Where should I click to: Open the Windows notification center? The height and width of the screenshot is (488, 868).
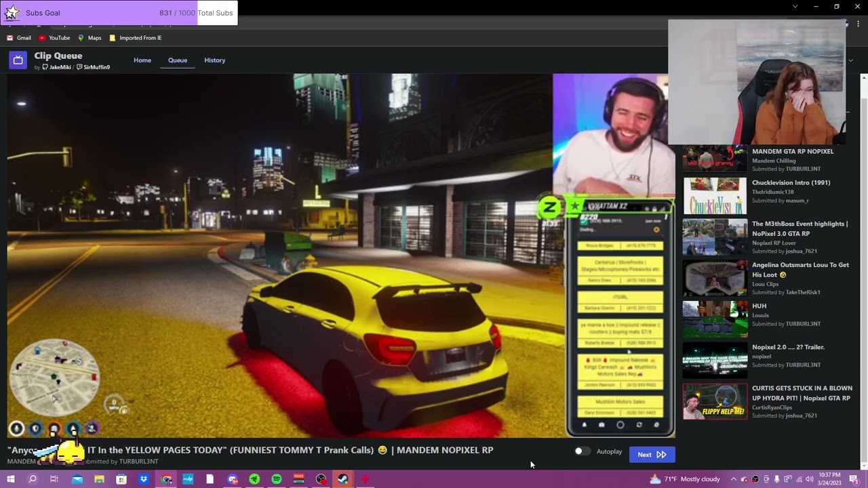[854, 479]
